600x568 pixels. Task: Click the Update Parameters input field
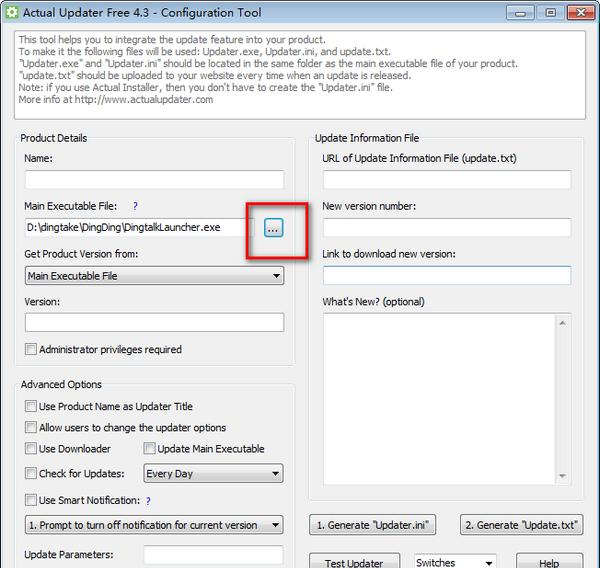coord(213,555)
